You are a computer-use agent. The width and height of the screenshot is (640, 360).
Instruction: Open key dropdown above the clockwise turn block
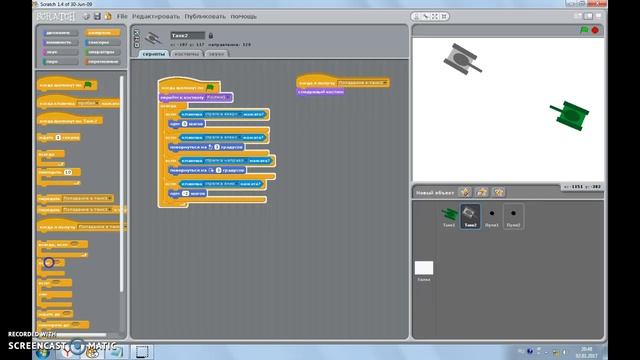227,161
